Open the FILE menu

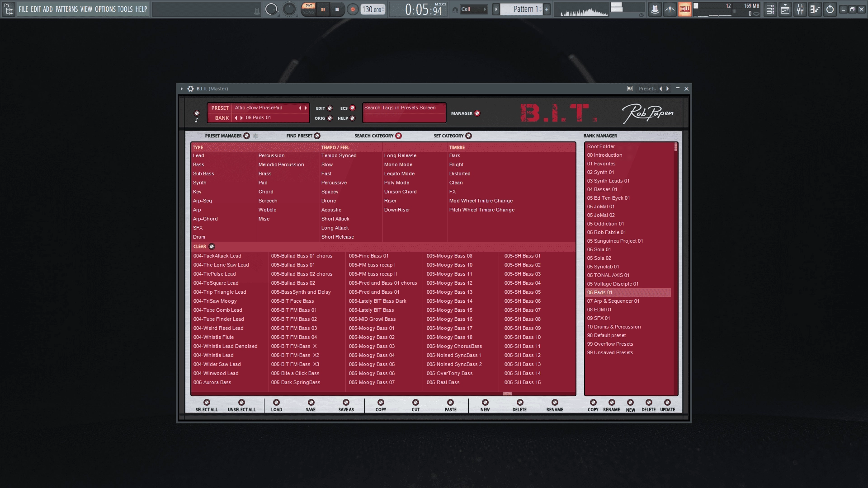point(23,9)
